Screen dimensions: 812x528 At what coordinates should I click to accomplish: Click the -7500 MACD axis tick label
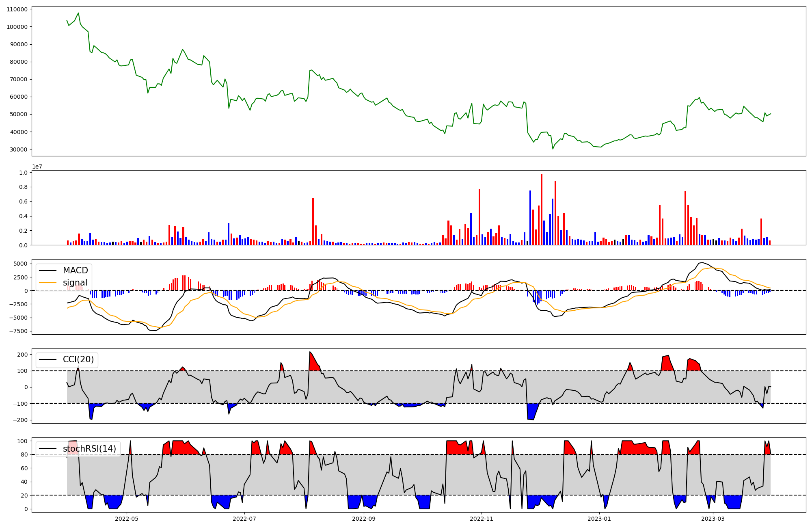19,331
